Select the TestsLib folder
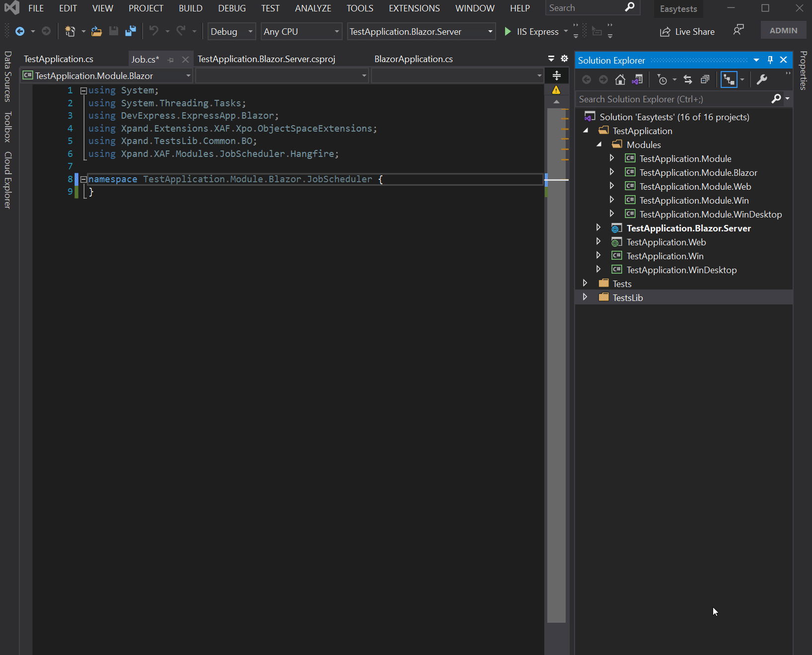This screenshot has height=655, width=812. coord(627,297)
